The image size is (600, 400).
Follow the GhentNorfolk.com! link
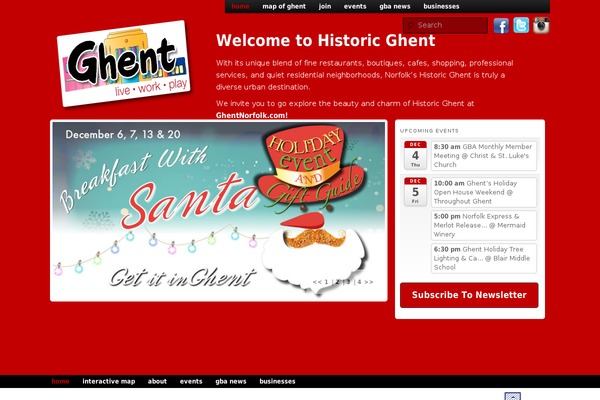[x=252, y=115]
